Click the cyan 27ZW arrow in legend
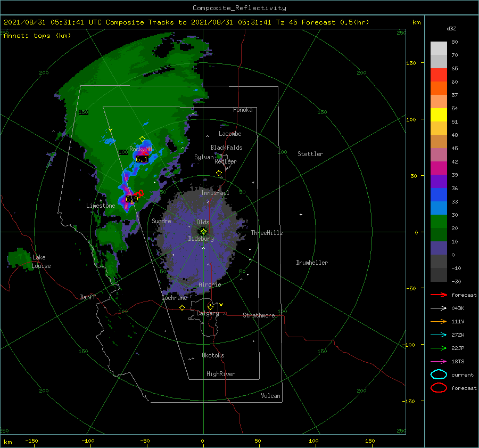 (439, 335)
